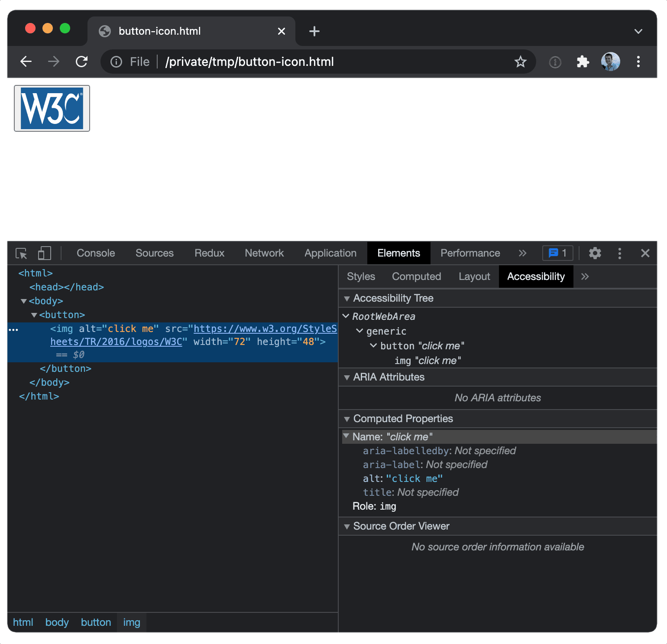Close the DevTools panel
The height and width of the screenshot is (644, 667).
tap(645, 253)
